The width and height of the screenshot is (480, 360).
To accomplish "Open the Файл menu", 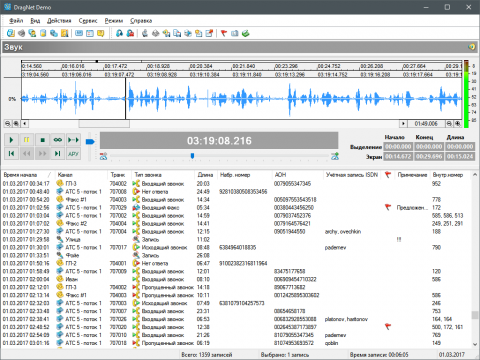I will [x=16, y=21].
